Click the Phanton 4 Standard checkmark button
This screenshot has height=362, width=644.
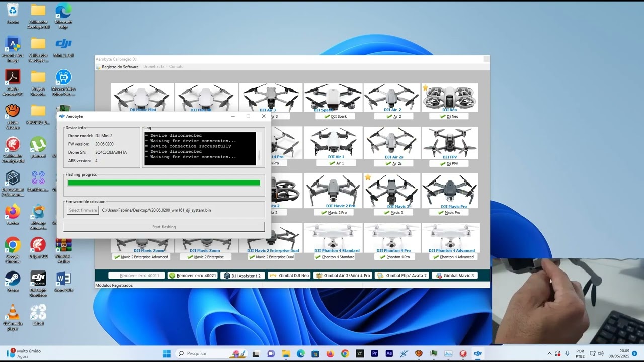[x=335, y=257]
